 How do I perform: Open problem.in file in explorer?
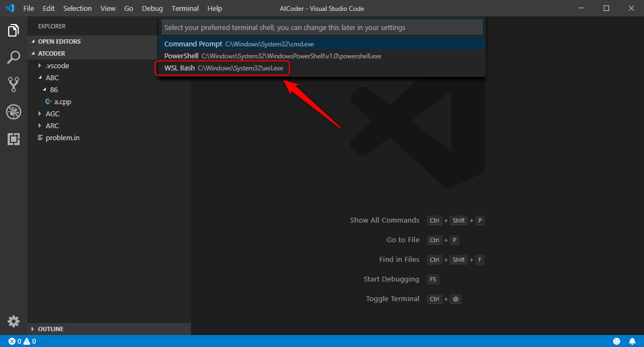click(x=62, y=137)
